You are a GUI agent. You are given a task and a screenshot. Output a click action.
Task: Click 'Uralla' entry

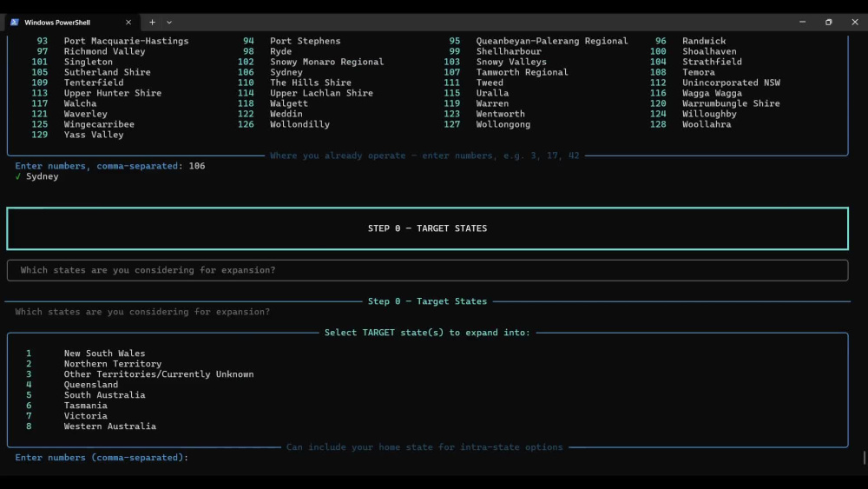point(493,93)
